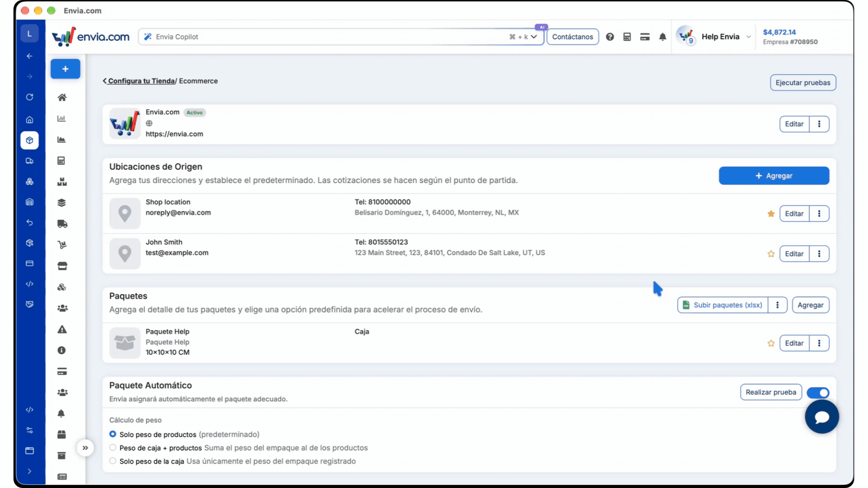Viewport: 868px width, 488px height.
Task: Open the warning triangle icon in sidebar
Action: click(62, 329)
